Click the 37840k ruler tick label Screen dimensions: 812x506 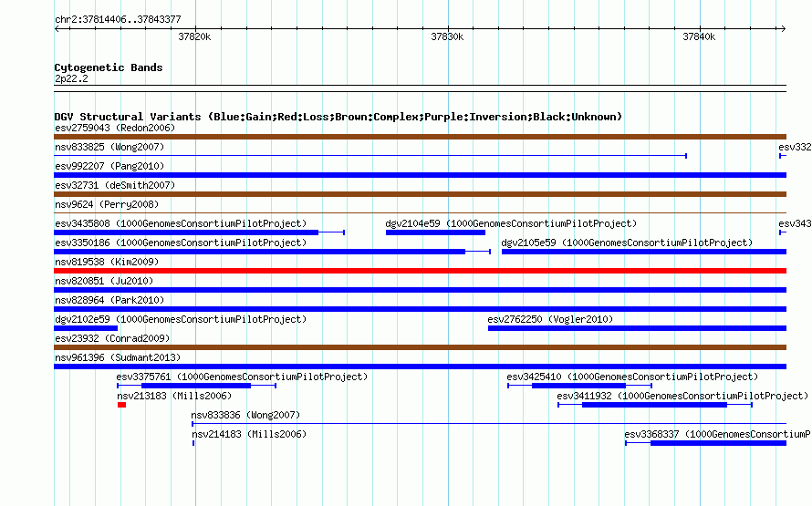pyautogui.click(x=699, y=36)
